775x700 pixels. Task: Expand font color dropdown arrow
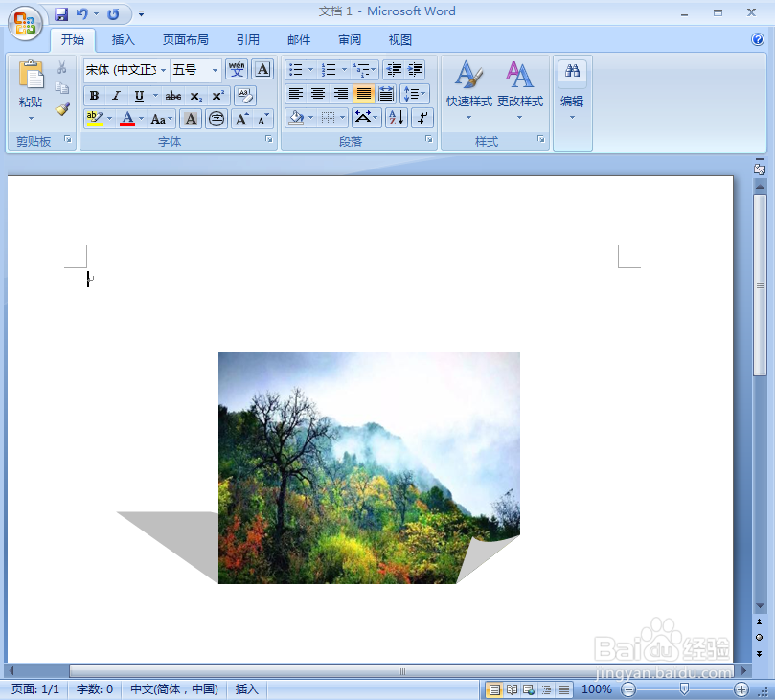point(142,119)
